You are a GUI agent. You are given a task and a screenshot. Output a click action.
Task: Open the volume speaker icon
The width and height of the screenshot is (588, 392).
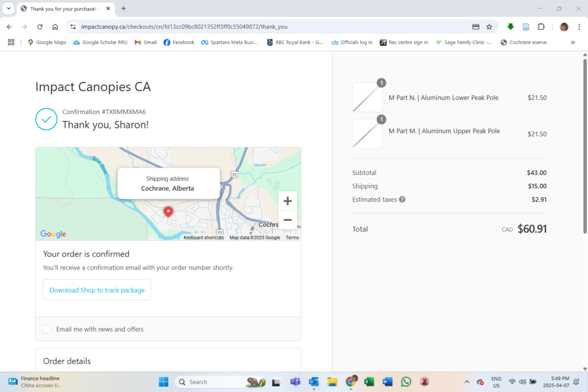523,382
